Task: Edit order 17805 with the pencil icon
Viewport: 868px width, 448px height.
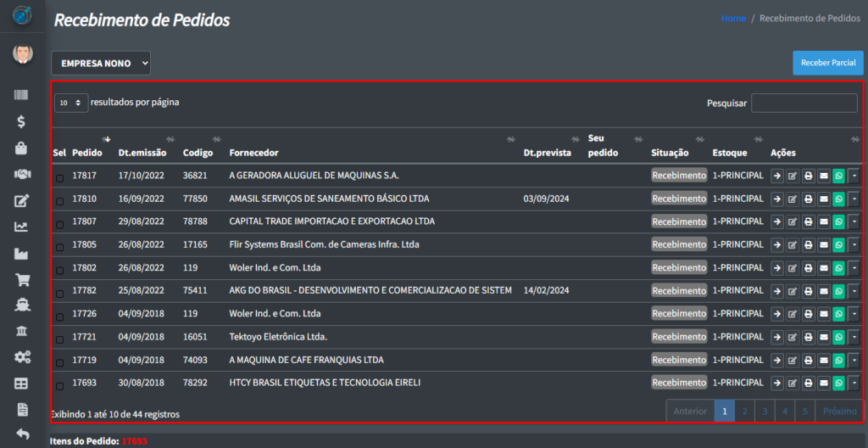Action: [793, 244]
